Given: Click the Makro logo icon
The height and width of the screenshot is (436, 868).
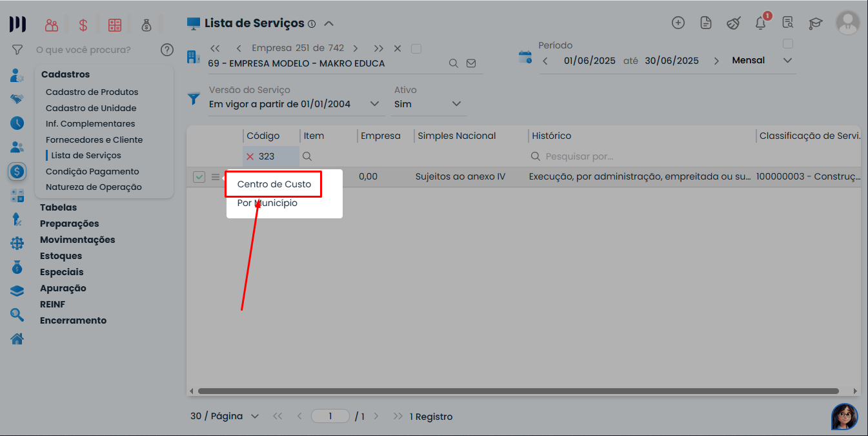Looking at the screenshot, I should pos(17,25).
